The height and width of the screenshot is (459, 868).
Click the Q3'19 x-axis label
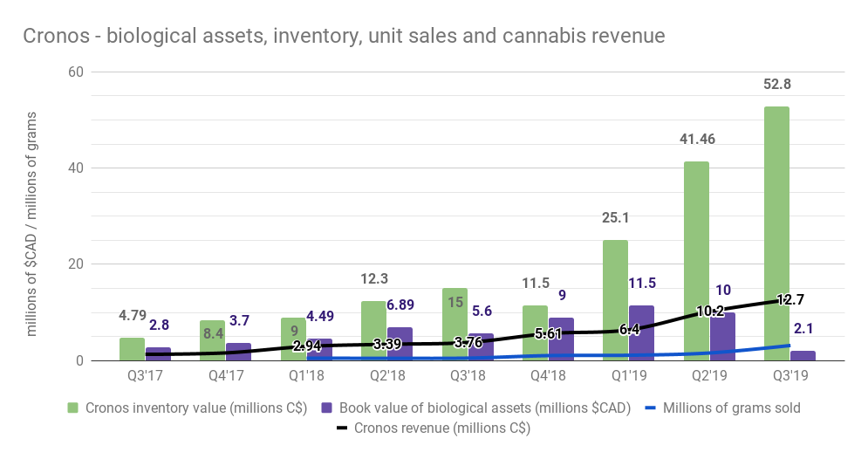[790, 375]
